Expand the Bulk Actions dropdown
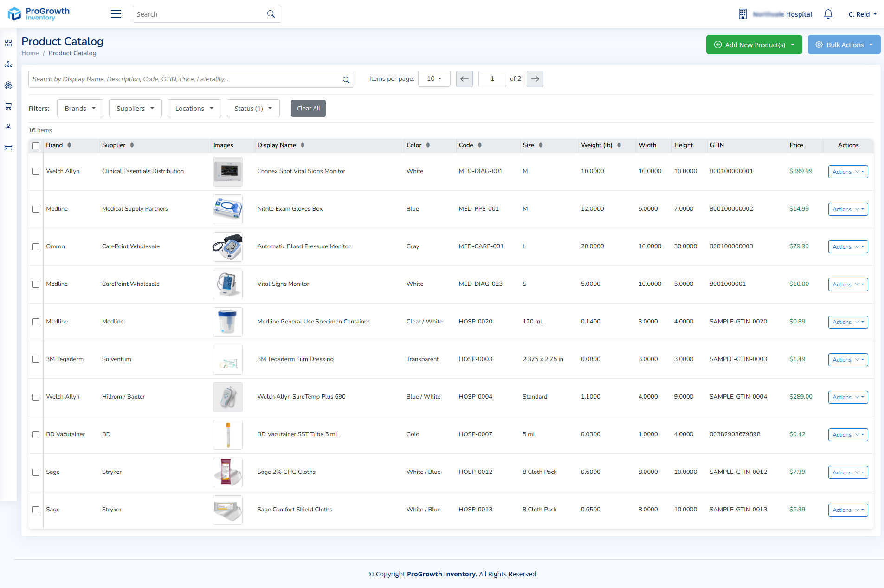 [x=844, y=45]
